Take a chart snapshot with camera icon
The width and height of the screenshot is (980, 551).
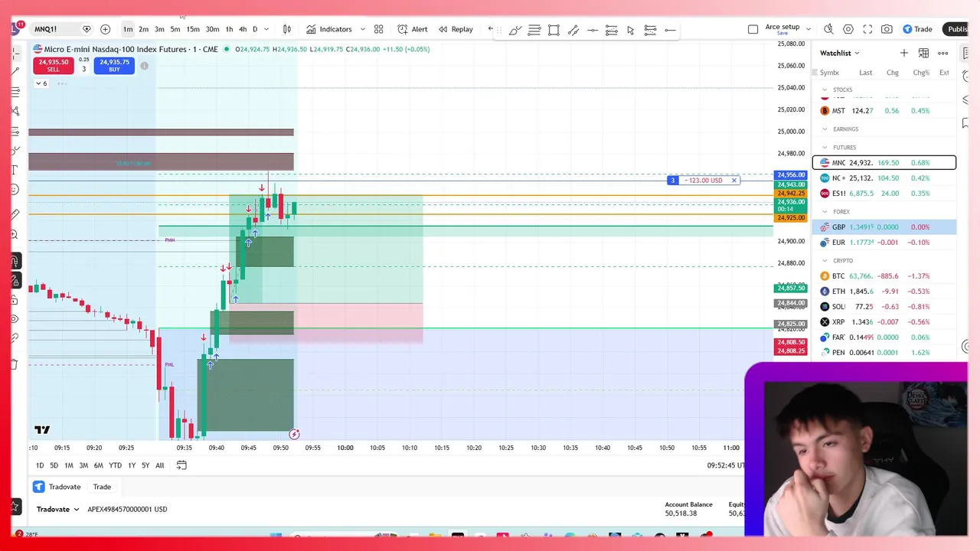pos(887,29)
